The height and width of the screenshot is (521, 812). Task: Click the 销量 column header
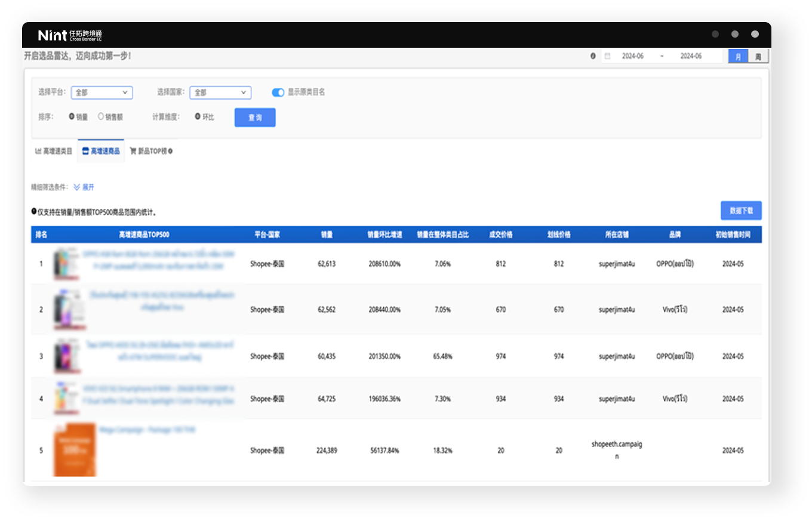[x=327, y=235]
